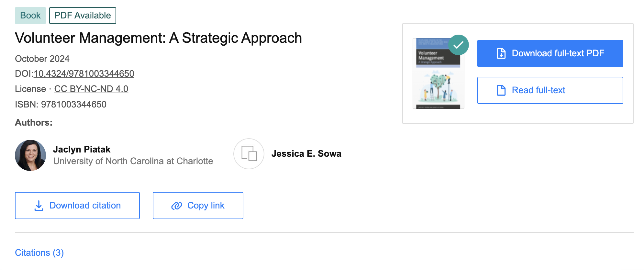Screen dimensions: 644x270
Task: Click the document icon beside Read full-text
Action: pos(501,90)
